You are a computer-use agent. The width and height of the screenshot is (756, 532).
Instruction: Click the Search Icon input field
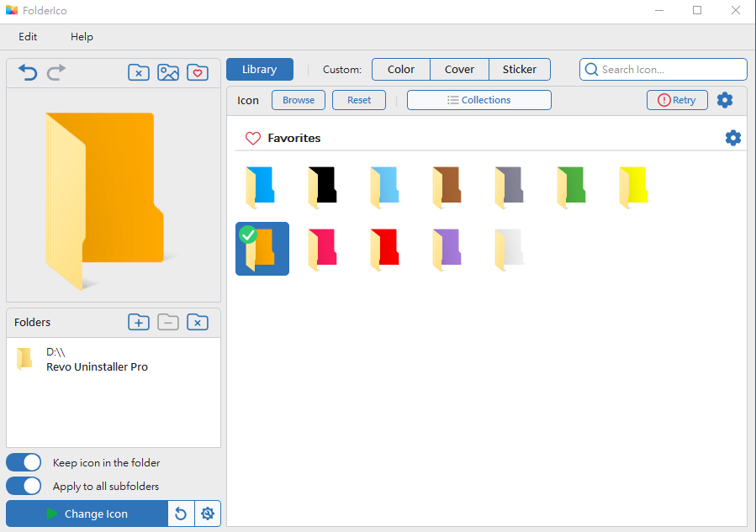(663, 70)
